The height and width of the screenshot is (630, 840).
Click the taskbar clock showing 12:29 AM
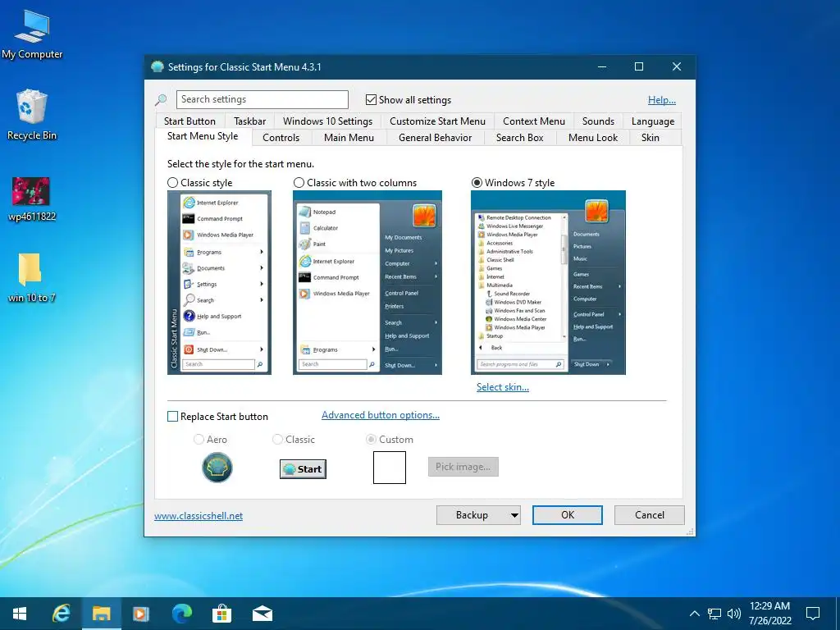(x=769, y=614)
